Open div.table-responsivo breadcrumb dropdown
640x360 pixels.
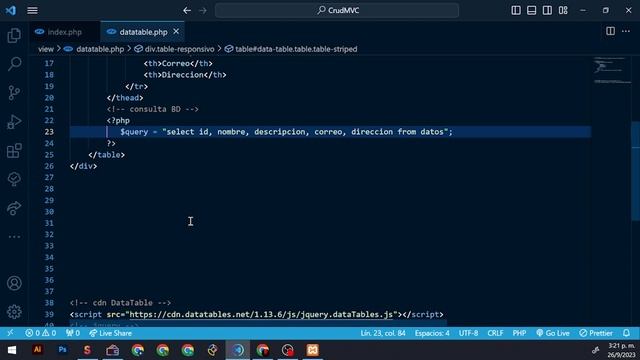coord(180,49)
